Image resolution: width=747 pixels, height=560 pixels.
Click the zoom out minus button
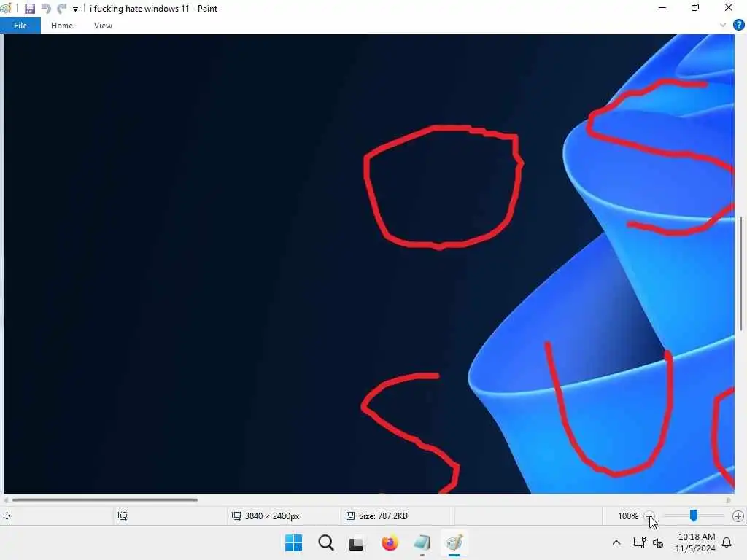coord(649,516)
